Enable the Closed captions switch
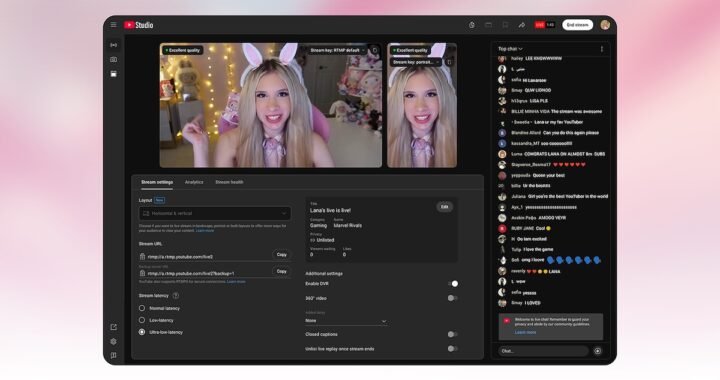 (453, 335)
